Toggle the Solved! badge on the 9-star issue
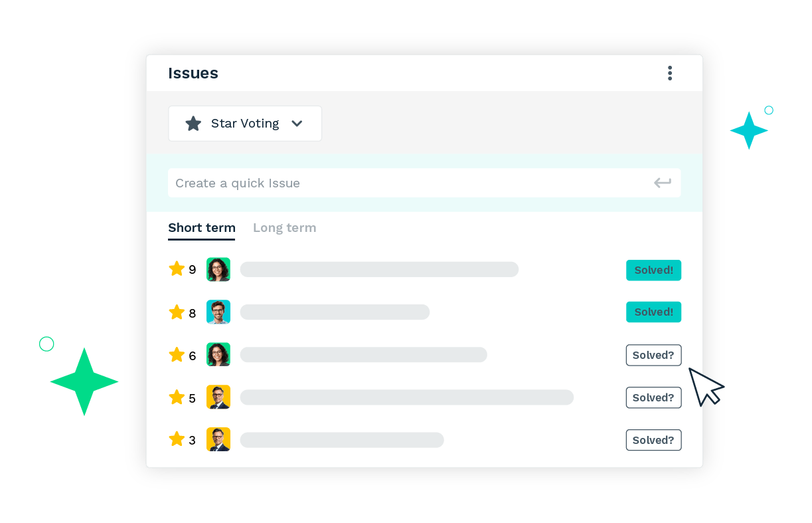The width and height of the screenshot is (812, 523). coord(653,270)
